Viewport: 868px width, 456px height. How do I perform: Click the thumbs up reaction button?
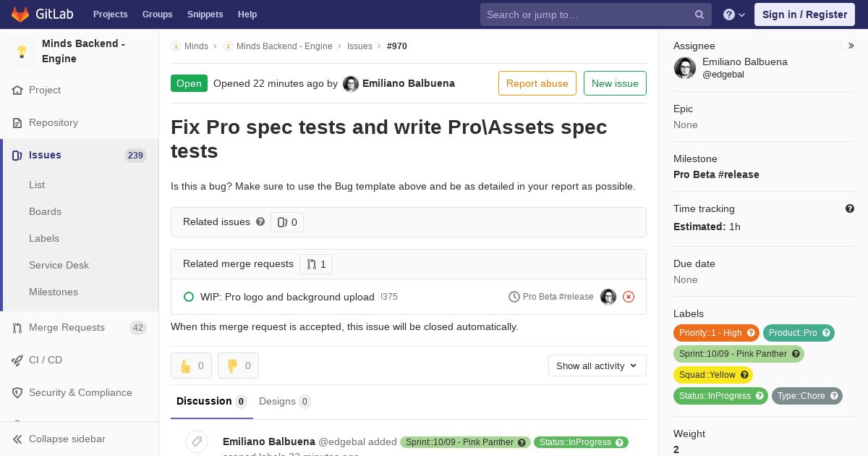191,366
